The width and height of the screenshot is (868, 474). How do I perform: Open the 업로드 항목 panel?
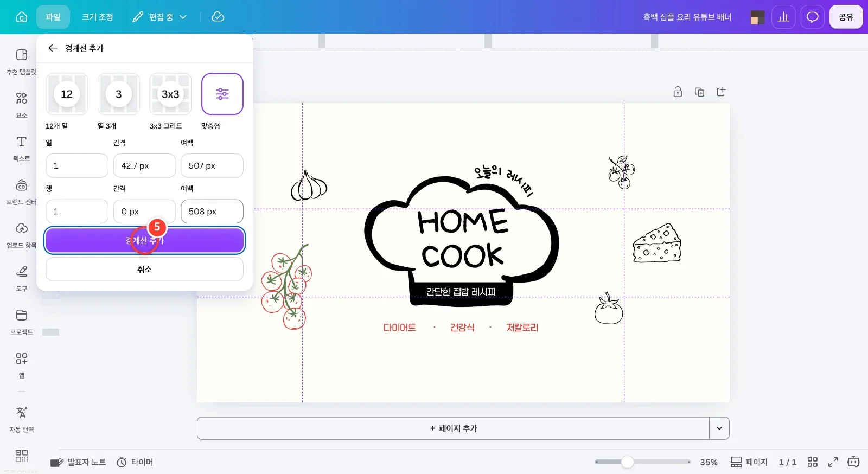[22, 235]
